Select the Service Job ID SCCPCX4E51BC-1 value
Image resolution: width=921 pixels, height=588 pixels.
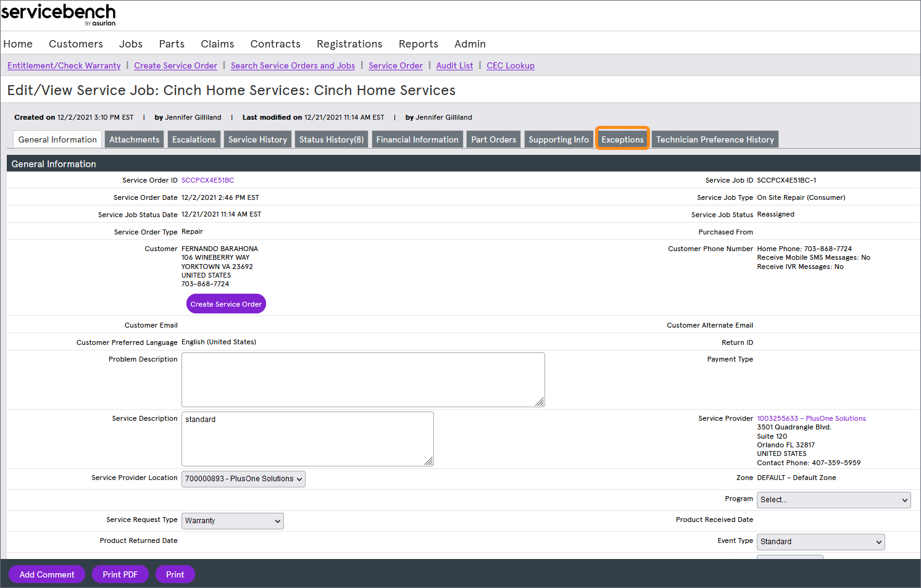tap(786, 180)
